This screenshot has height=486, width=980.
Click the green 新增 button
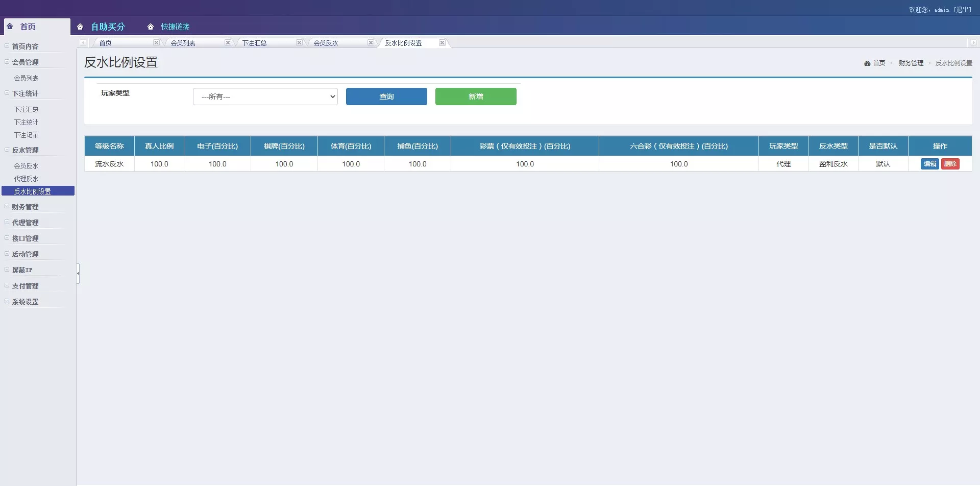click(x=475, y=96)
